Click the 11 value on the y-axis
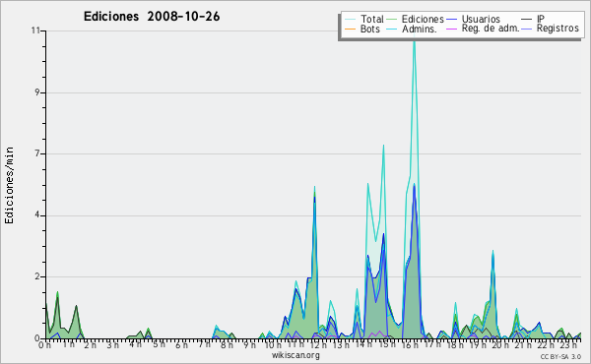Image resolution: width=591 pixels, height=364 pixels. [x=35, y=30]
